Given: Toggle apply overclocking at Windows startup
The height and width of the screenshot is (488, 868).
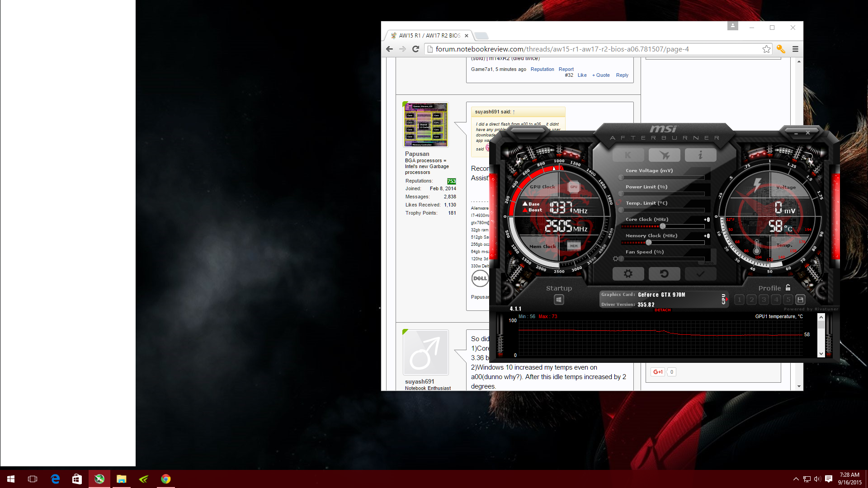Looking at the screenshot, I should click(559, 300).
